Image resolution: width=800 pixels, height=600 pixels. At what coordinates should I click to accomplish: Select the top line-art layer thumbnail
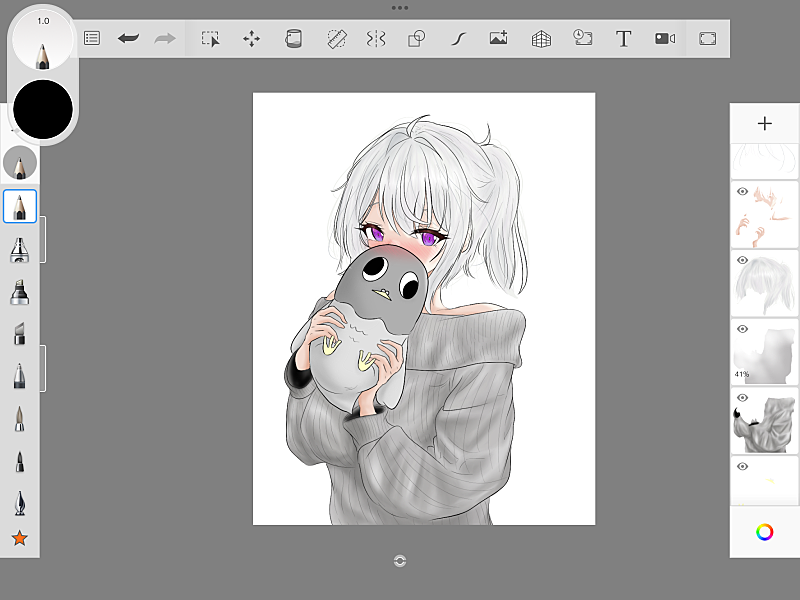pos(764,161)
